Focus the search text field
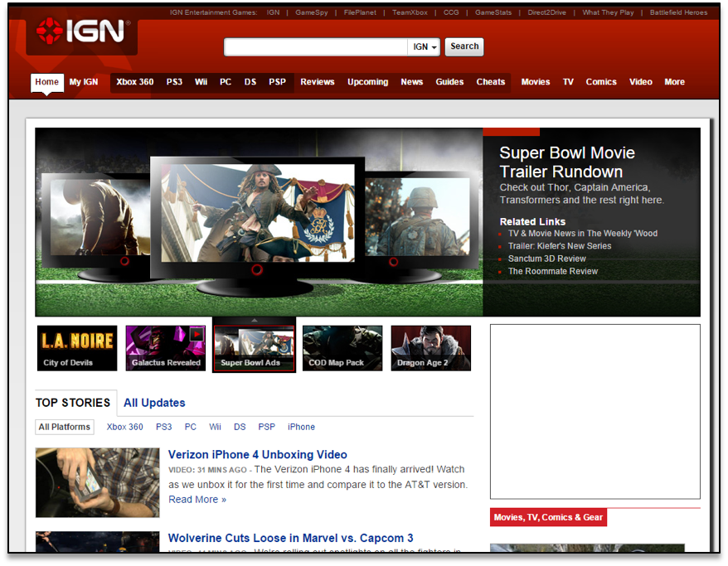 pyautogui.click(x=316, y=47)
